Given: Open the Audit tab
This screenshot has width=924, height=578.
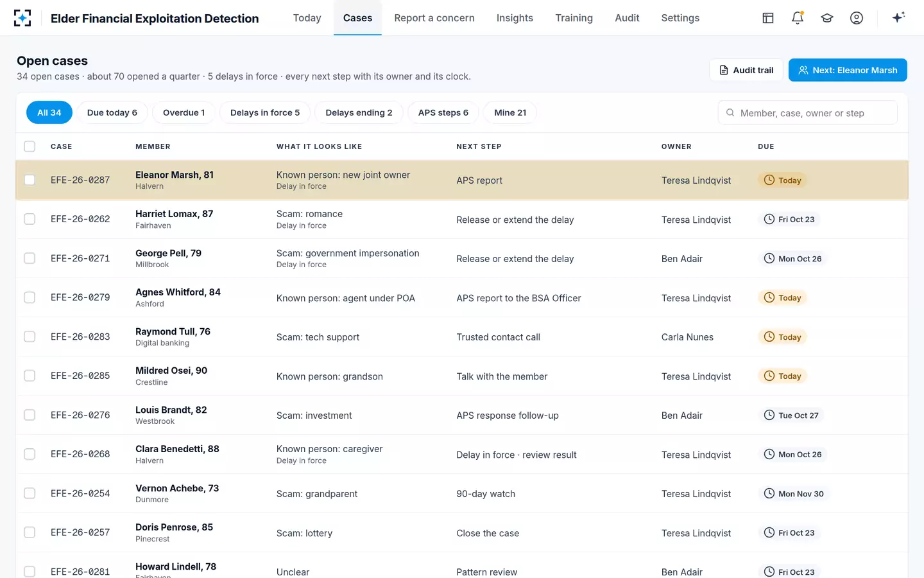Looking at the screenshot, I should point(627,18).
